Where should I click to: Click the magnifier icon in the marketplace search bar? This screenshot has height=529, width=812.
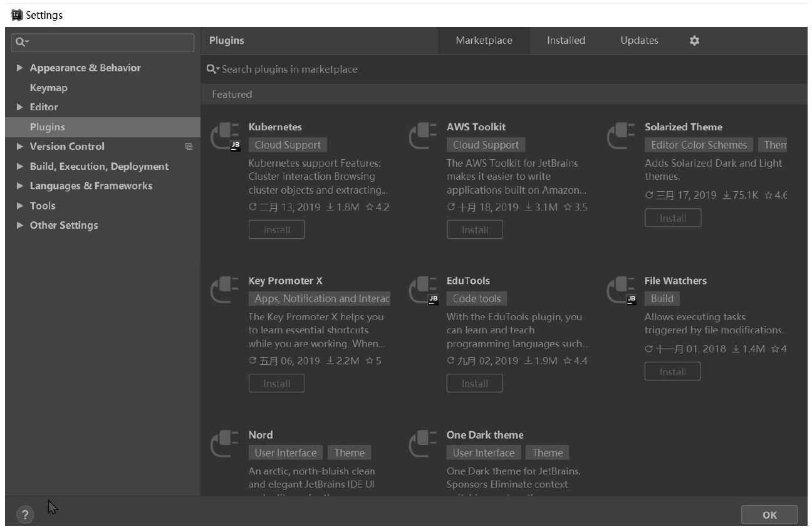212,69
